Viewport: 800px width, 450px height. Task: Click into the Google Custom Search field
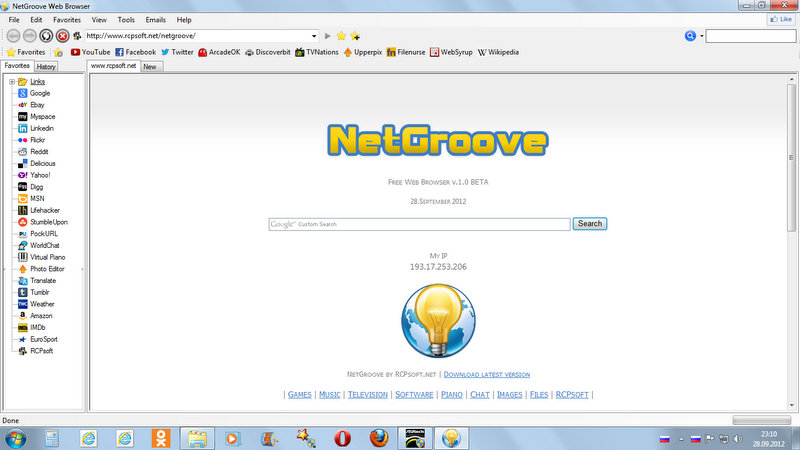pos(419,224)
